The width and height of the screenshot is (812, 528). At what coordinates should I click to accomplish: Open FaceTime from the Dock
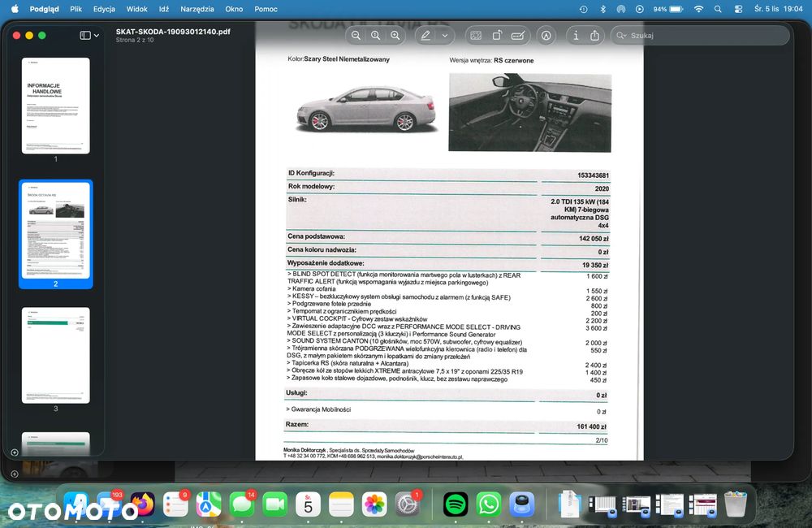(275, 504)
